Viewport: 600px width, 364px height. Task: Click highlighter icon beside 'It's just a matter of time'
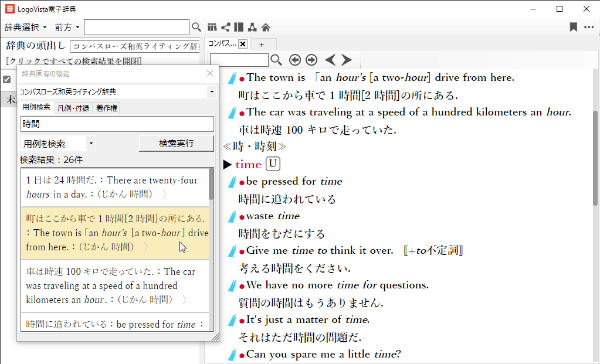(x=232, y=321)
